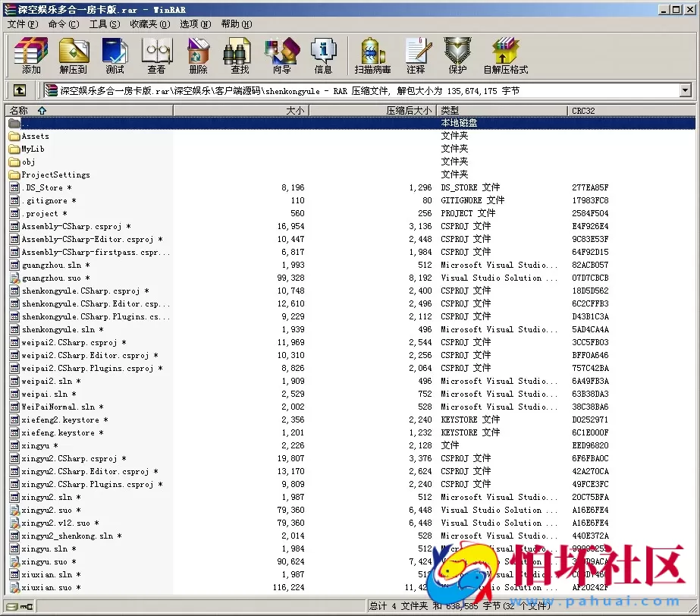Viewport: 700px width, 616px height.
Task: Click the View (查看) toolbar icon
Action: pyautogui.click(x=156, y=55)
